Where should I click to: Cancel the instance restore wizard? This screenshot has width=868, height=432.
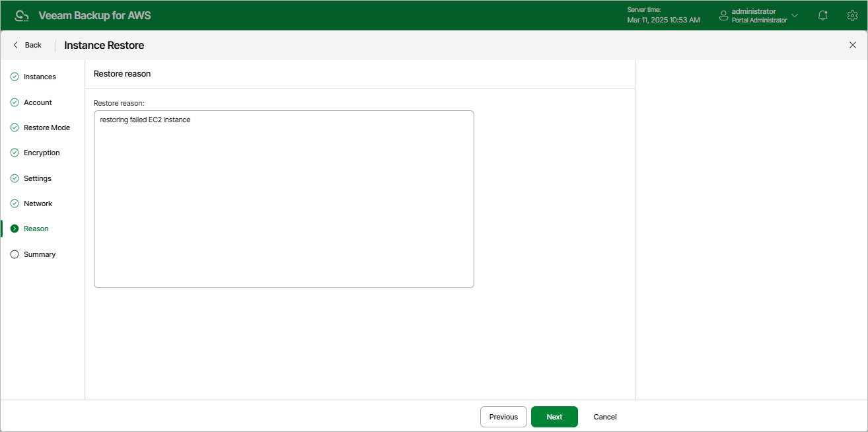pyautogui.click(x=605, y=417)
